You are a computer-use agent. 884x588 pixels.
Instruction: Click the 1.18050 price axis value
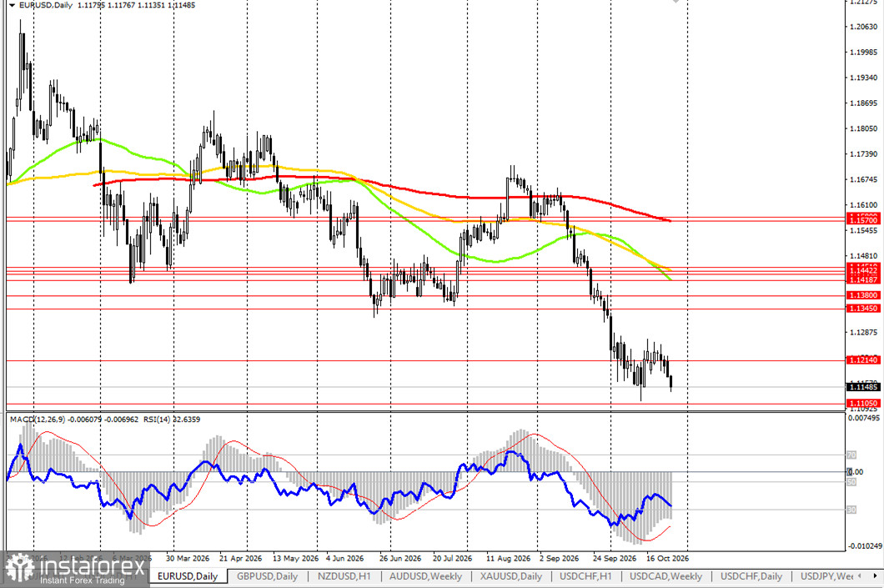863,128
